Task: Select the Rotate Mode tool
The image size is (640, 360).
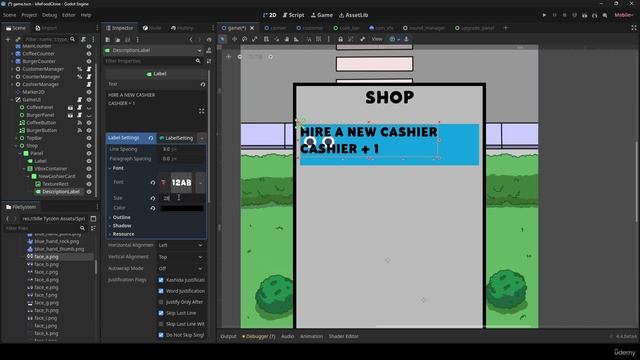Action: 244,39
